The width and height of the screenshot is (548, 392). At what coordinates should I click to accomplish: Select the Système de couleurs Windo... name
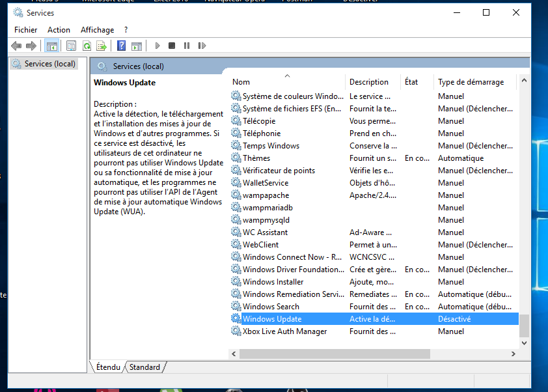coord(293,96)
